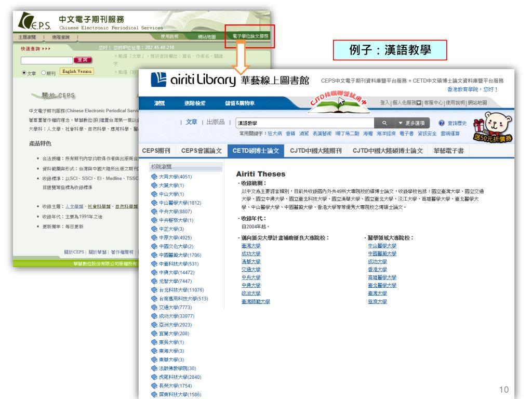Image resolution: width=532 pixels, height=399 pixels.
Task: Click the red 查詢 button in CEPS window
Action: tap(83, 60)
